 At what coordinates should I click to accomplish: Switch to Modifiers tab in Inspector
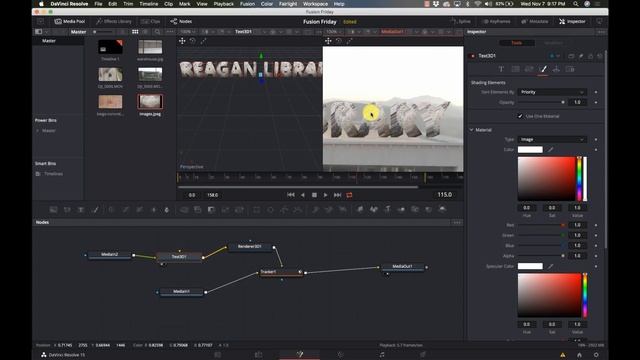[x=553, y=42]
